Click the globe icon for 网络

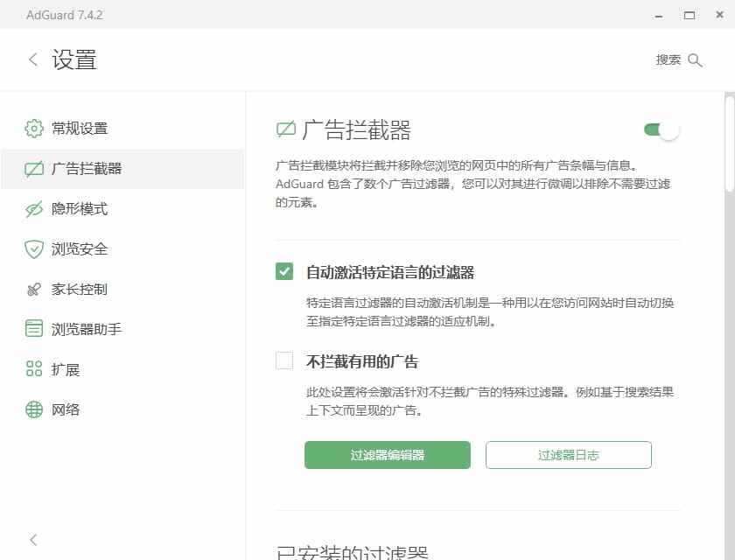(34, 409)
